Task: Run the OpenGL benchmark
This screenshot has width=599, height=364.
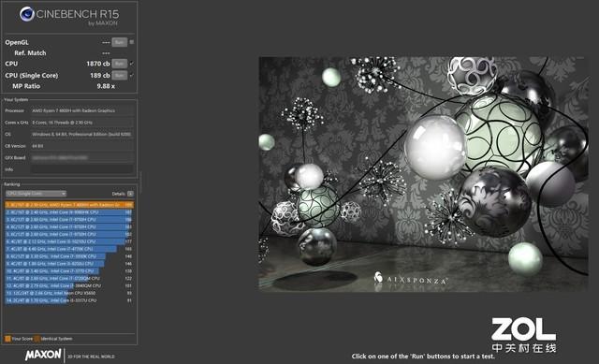Action: [120, 42]
